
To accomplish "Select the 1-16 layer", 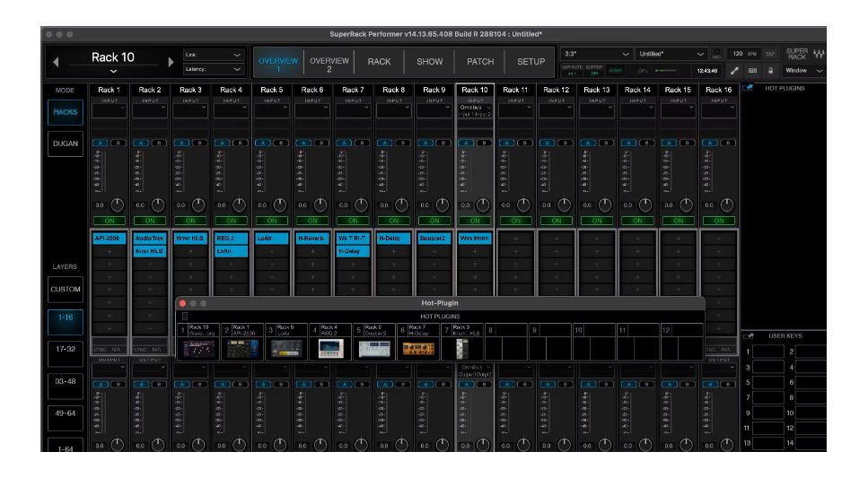I will 66,321.
